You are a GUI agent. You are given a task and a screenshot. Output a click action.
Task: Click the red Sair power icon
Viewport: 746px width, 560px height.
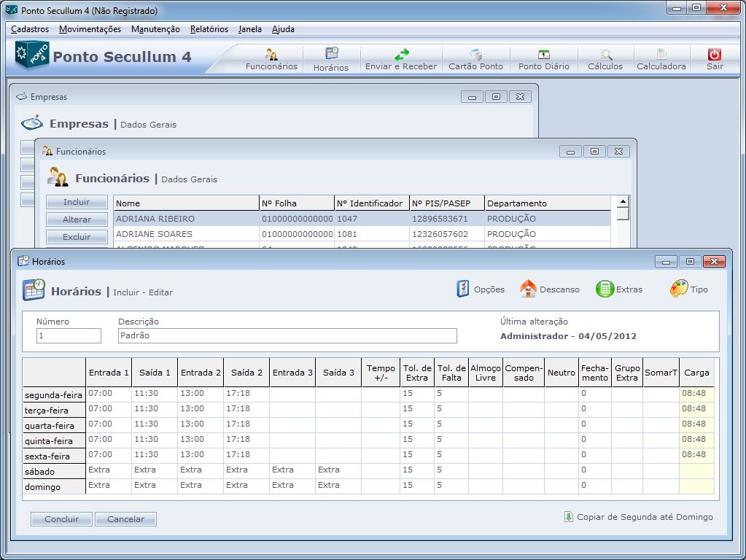tap(714, 54)
